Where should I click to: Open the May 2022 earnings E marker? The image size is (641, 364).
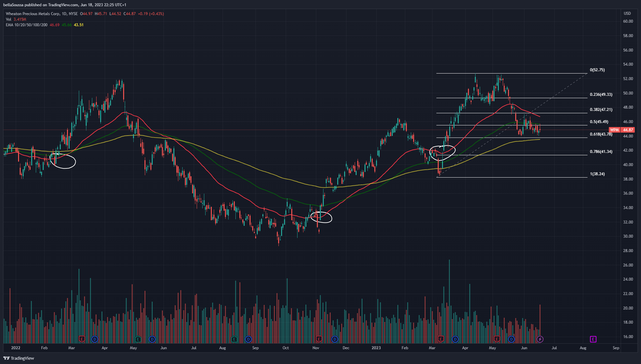pyautogui.click(x=138, y=339)
